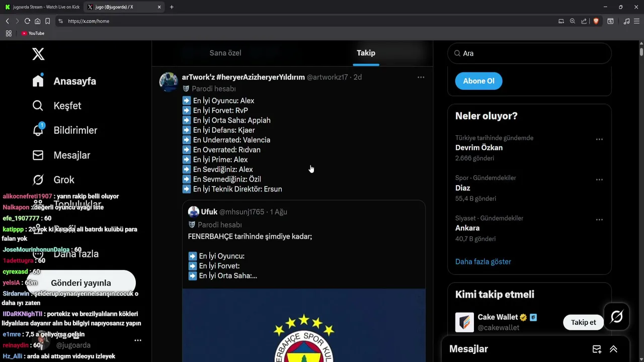Open account options dots beside @jugoarda
644x362 pixels.
click(137, 340)
